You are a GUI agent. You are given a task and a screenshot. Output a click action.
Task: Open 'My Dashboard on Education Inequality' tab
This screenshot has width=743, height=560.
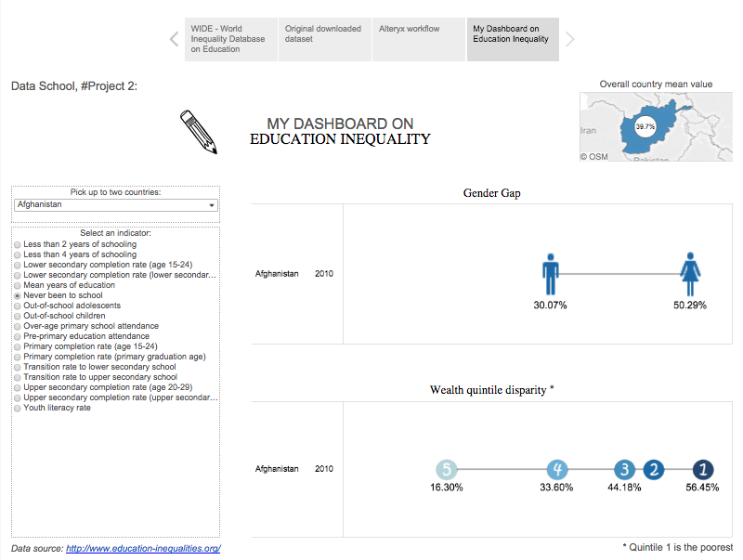tap(513, 39)
